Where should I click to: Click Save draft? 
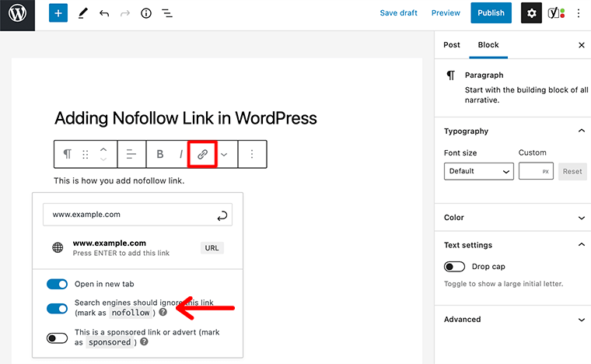point(398,13)
